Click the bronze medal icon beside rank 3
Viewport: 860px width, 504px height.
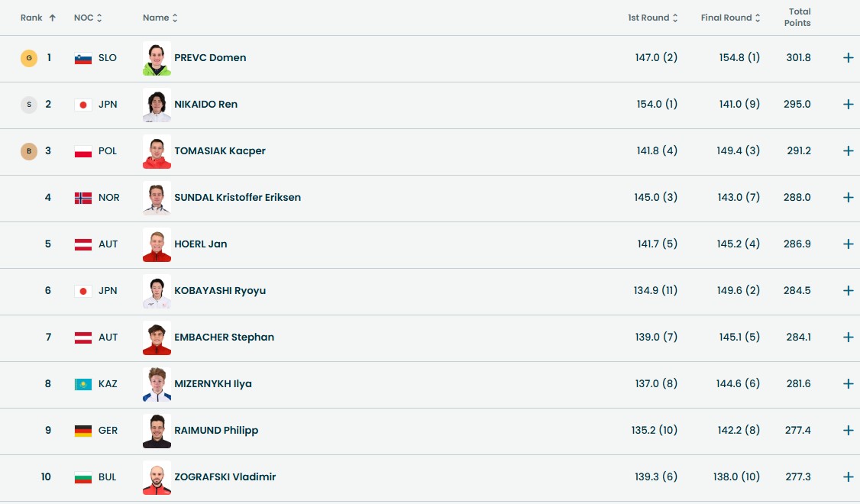pyautogui.click(x=29, y=151)
